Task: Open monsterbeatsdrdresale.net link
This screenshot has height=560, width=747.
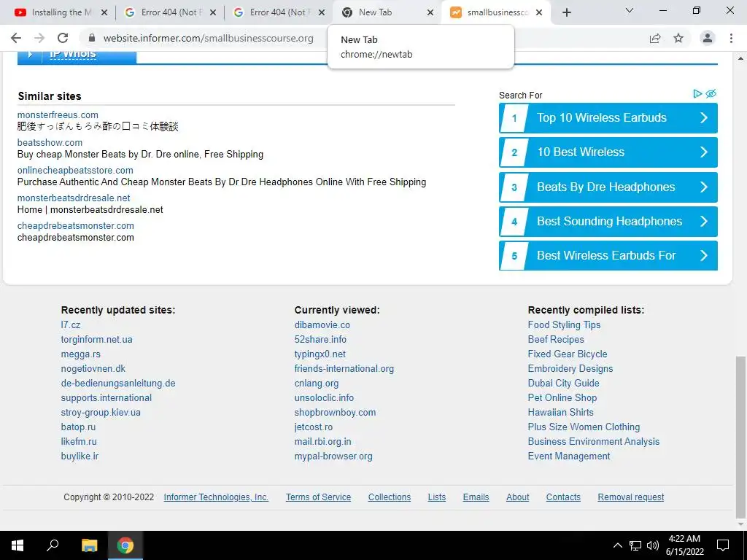Action: (x=74, y=198)
